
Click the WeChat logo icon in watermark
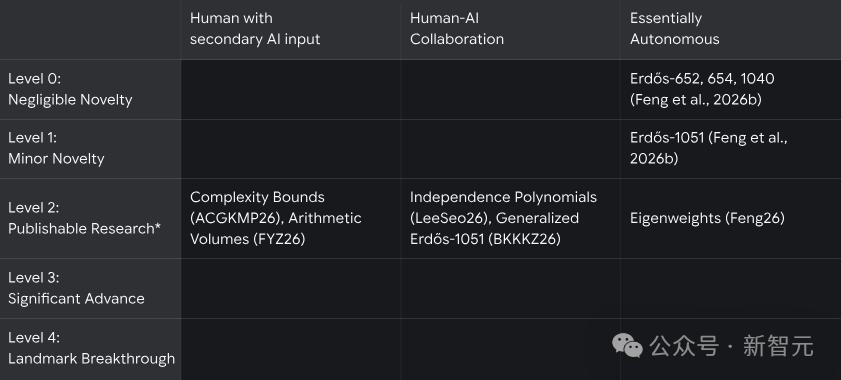coord(628,345)
